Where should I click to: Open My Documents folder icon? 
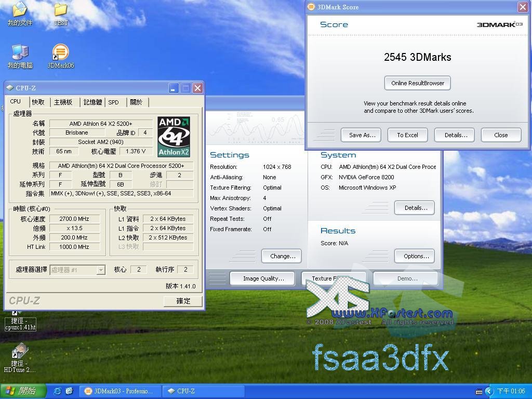tap(20, 10)
